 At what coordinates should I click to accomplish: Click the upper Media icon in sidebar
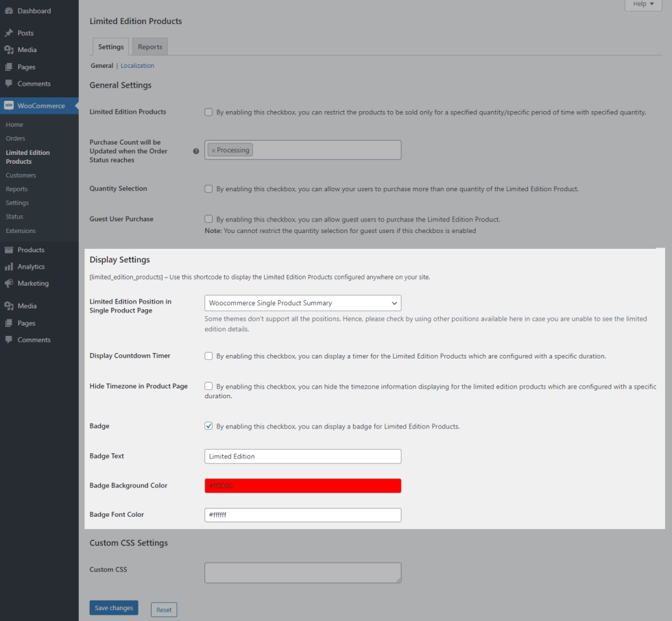[x=8, y=49]
